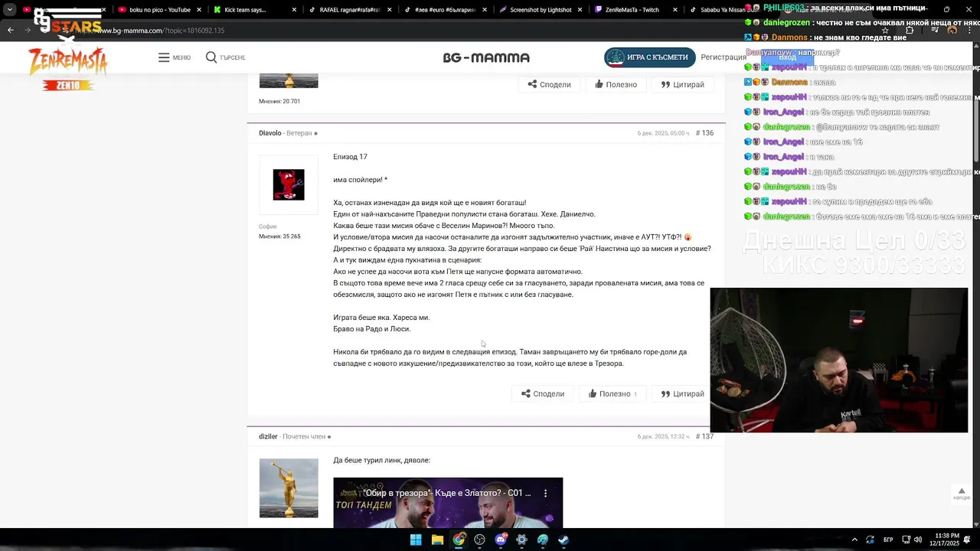Viewport: 980px width, 551px height.
Task: Click the Мнения: 35 265 text
Action: [279, 236]
